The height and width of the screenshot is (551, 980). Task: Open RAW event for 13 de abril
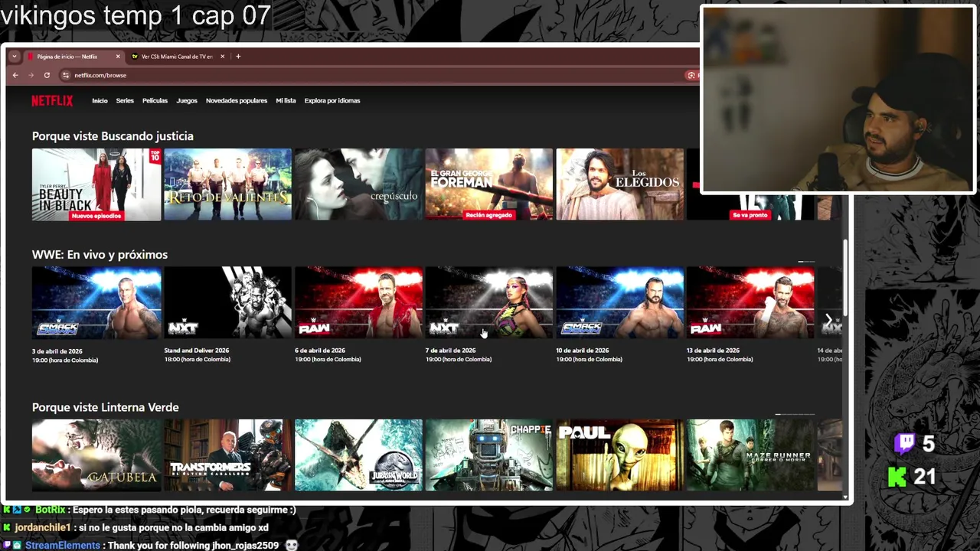tap(751, 302)
